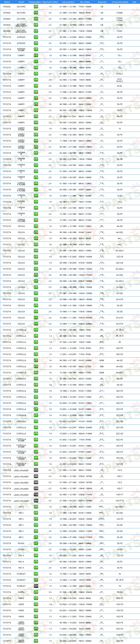Click the diesel ON icon in the Land-Cruiser 1HD-FT row

point(36,495)
